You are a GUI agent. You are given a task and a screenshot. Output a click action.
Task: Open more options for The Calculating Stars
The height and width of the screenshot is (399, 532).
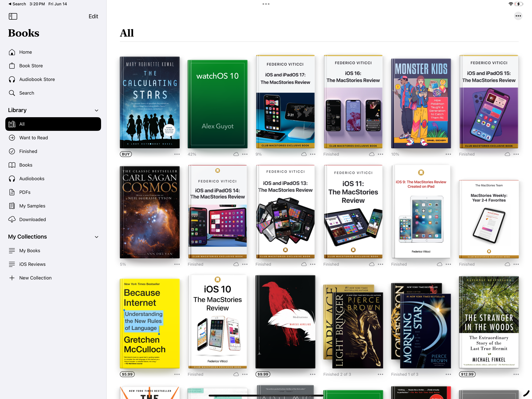177,154
